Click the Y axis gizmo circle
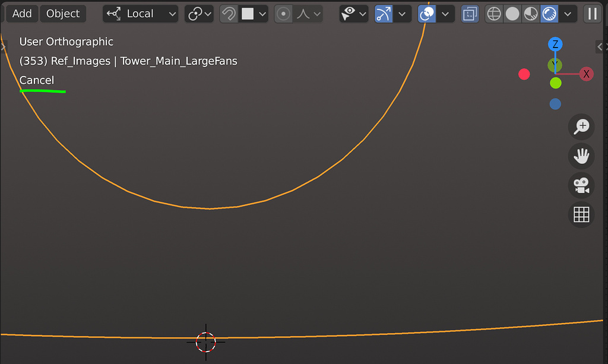The height and width of the screenshot is (364, 608). coord(555,65)
